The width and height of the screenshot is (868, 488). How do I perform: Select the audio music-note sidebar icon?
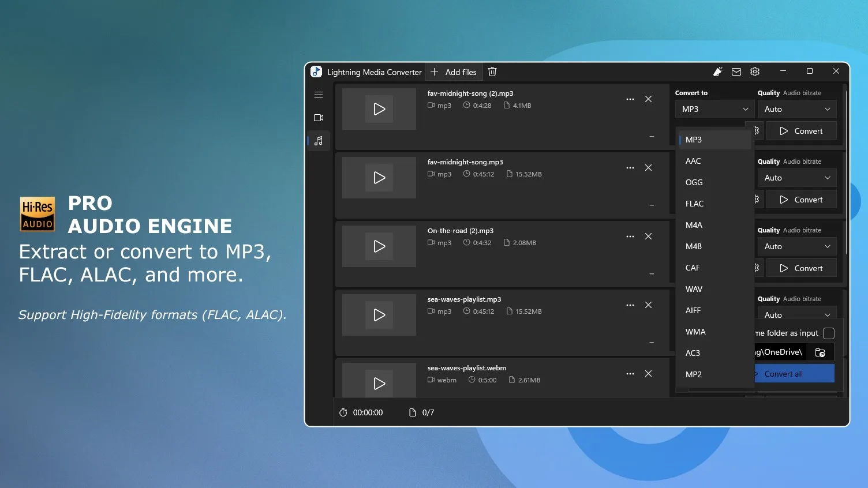tap(319, 141)
